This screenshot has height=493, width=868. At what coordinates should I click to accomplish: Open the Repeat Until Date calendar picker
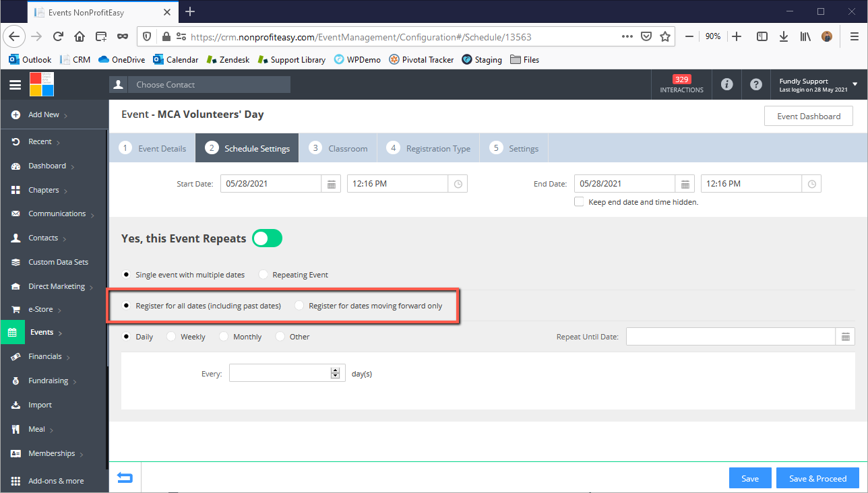pyautogui.click(x=846, y=337)
